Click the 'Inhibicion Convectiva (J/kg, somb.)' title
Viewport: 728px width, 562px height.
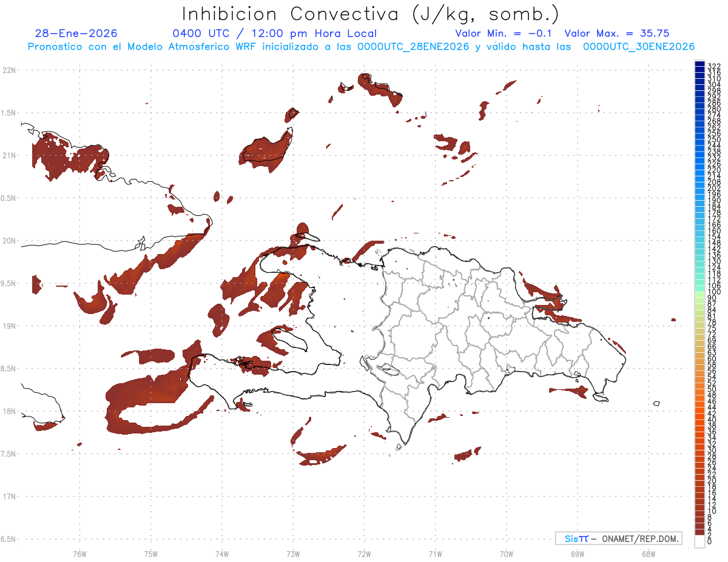pyautogui.click(x=371, y=14)
